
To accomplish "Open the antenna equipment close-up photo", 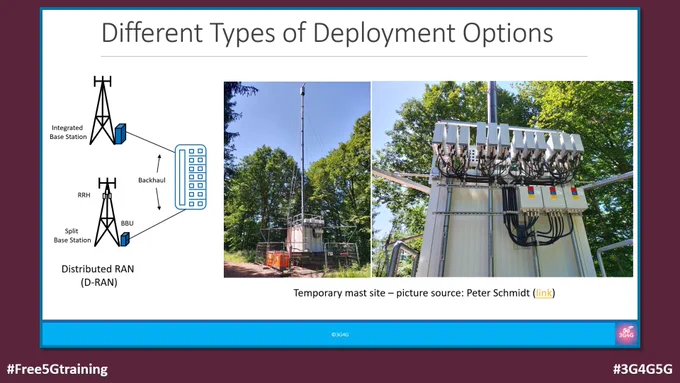I will point(503,179).
